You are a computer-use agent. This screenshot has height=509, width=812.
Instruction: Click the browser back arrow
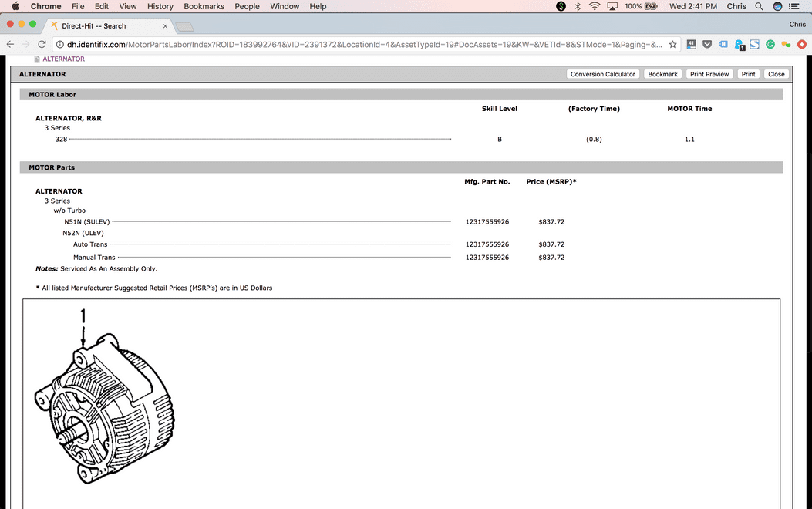click(10, 45)
